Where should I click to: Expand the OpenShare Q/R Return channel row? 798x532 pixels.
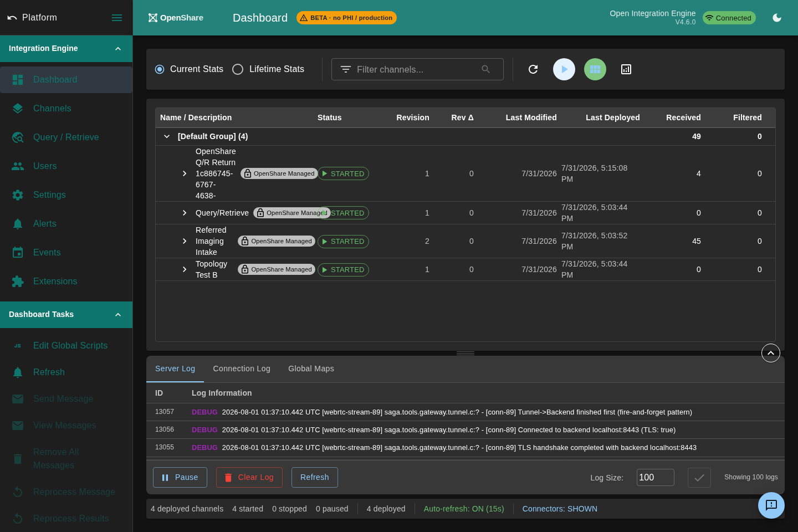185,173
